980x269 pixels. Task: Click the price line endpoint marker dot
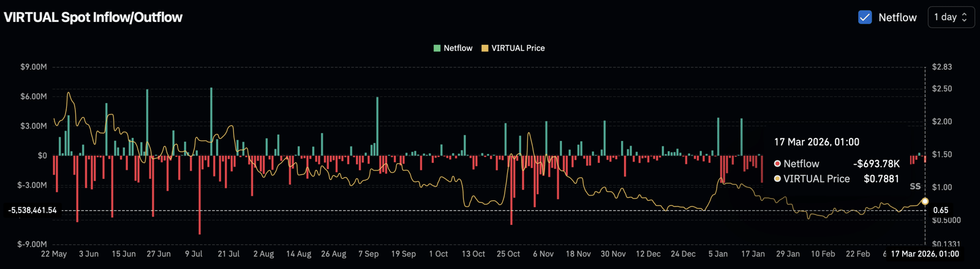pos(925,202)
